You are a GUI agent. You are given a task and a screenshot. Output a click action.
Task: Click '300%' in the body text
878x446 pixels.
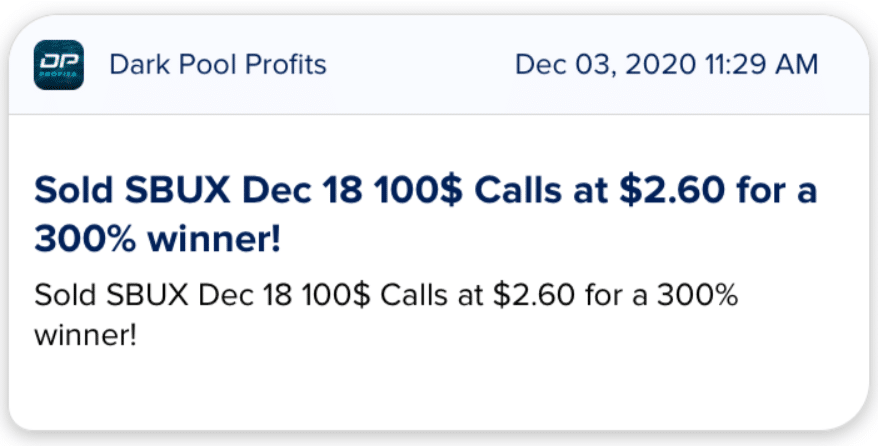[698, 295]
